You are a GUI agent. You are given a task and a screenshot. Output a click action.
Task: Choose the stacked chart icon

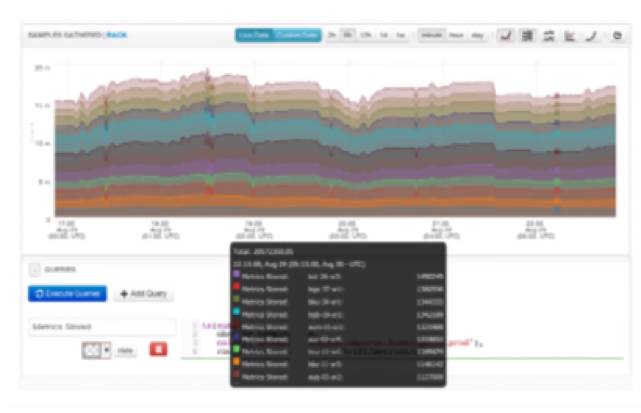click(527, 36)
